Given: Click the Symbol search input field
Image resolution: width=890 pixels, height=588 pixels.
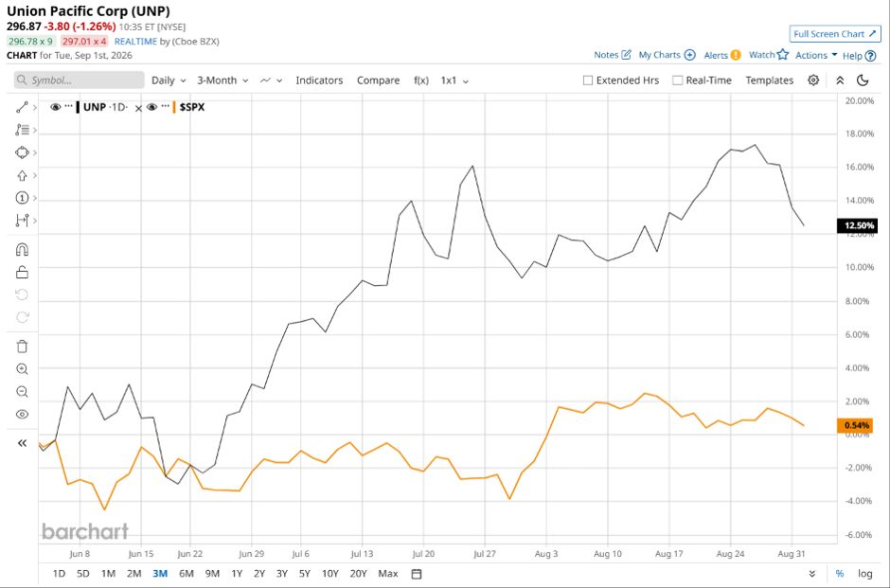Looking at the screenshot, I should tap(79, 80).
